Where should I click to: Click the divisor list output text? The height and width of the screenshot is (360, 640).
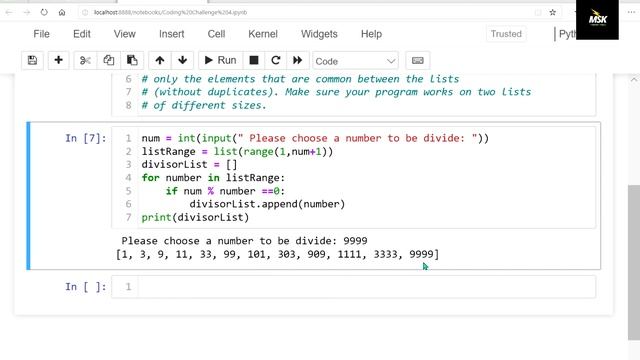point(278,254)
